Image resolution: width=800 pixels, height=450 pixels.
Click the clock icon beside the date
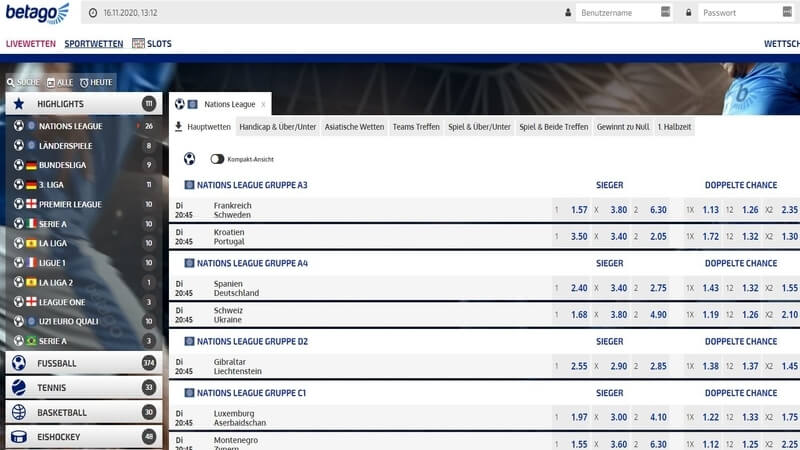click(93, 13)
